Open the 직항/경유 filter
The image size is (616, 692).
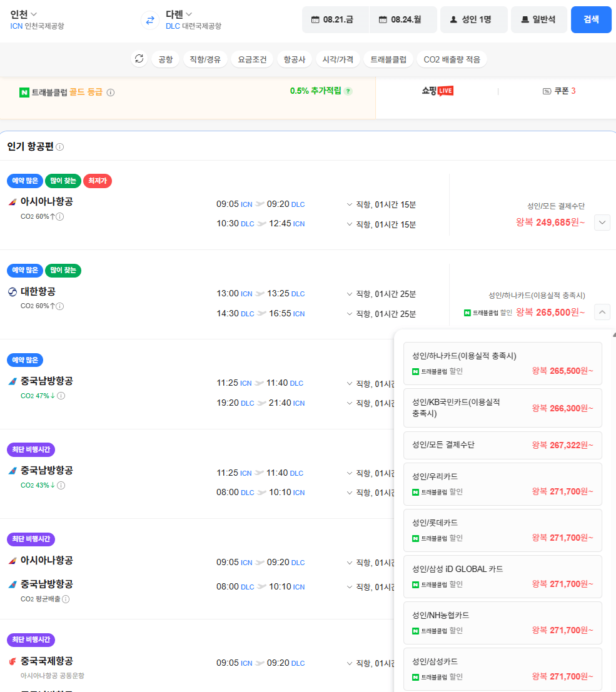pyautogui.click(x=205, y=59)
